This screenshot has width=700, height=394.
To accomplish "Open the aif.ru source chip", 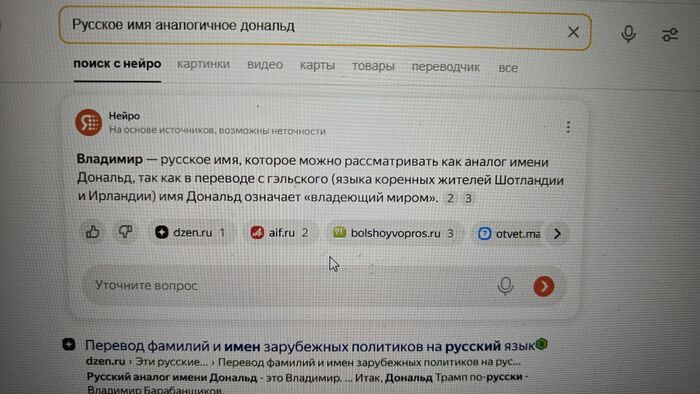I will 279,232.
